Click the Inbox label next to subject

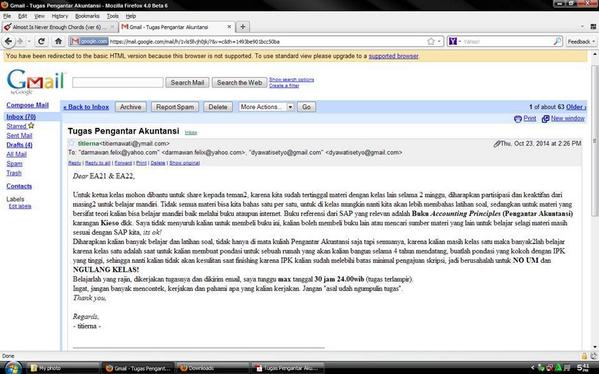[191, 133]
